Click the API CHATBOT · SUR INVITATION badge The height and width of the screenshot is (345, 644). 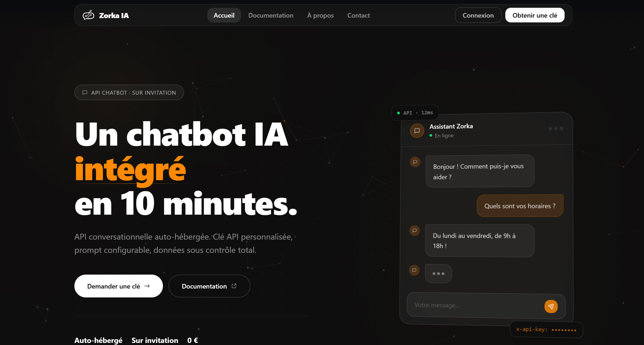point(129,92)
